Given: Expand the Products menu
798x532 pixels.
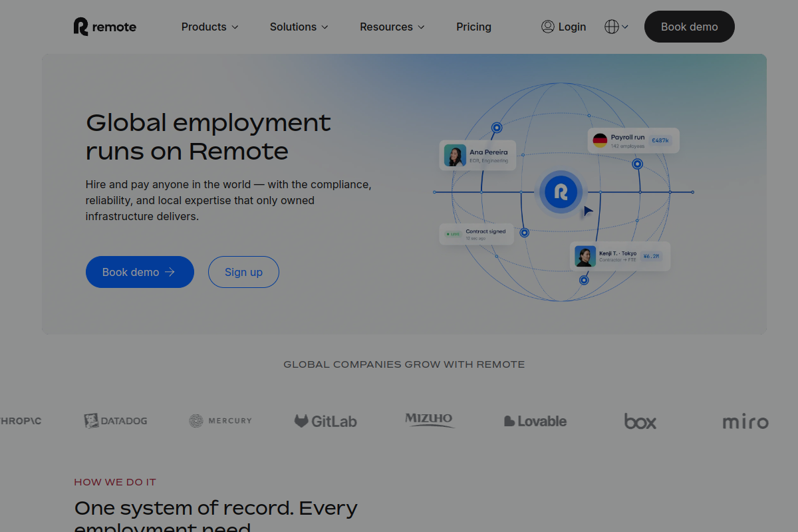Looking at the screenshot, I should (209, 27).
